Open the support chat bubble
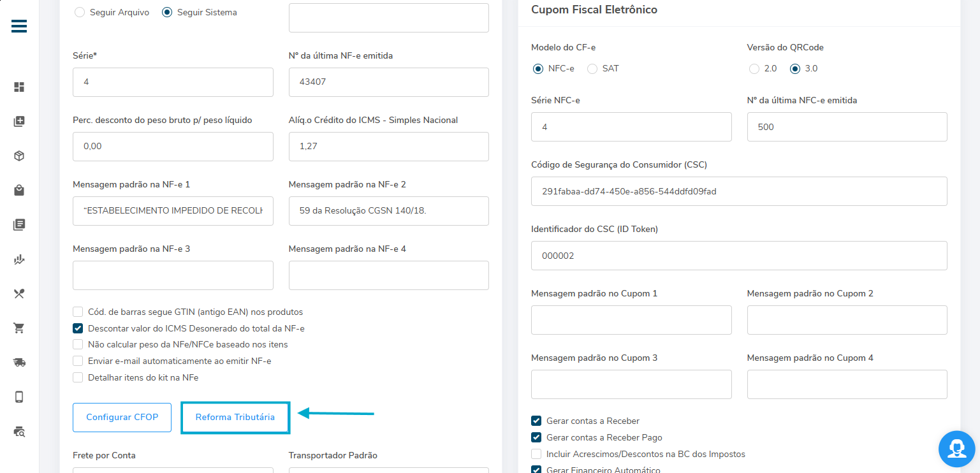This screenshot has width=980, height=473. (956, 449)
